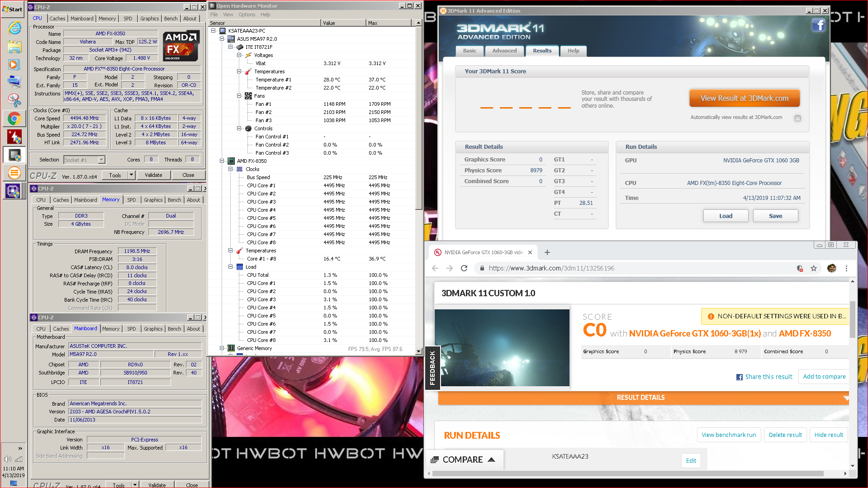Open Windows Media Player from the taskbar
This screenshot has width=868, height=488.
click(x=14, y=64)
